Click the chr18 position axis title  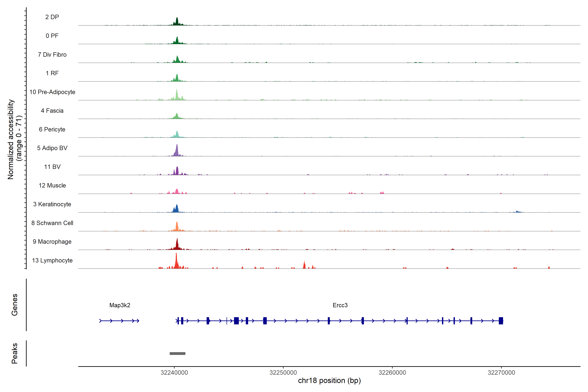coord(329,381)
